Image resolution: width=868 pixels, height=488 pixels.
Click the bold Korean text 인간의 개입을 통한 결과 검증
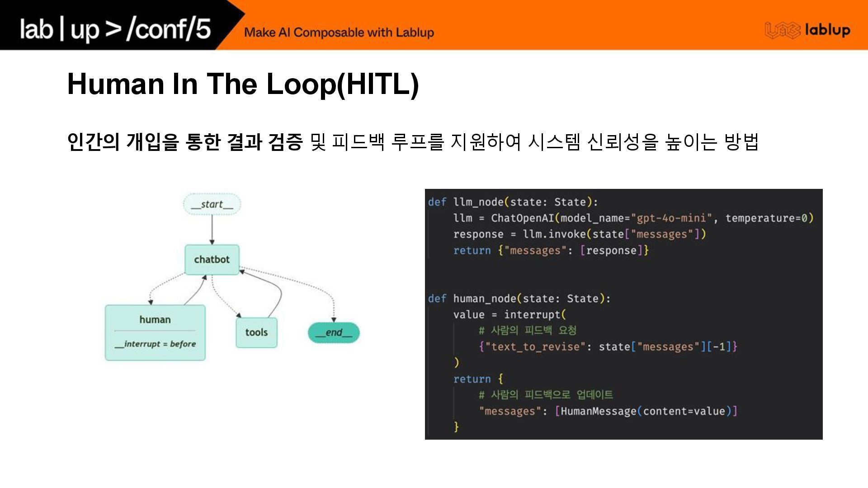click(184, 142)
